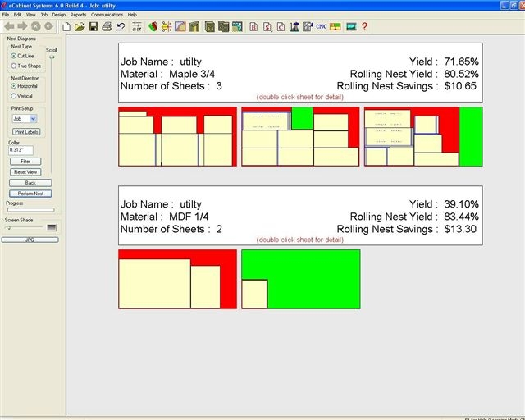This screenshot has height=420, width=525.
Task: Click the New file icon
Action: (x=66, y=27)
